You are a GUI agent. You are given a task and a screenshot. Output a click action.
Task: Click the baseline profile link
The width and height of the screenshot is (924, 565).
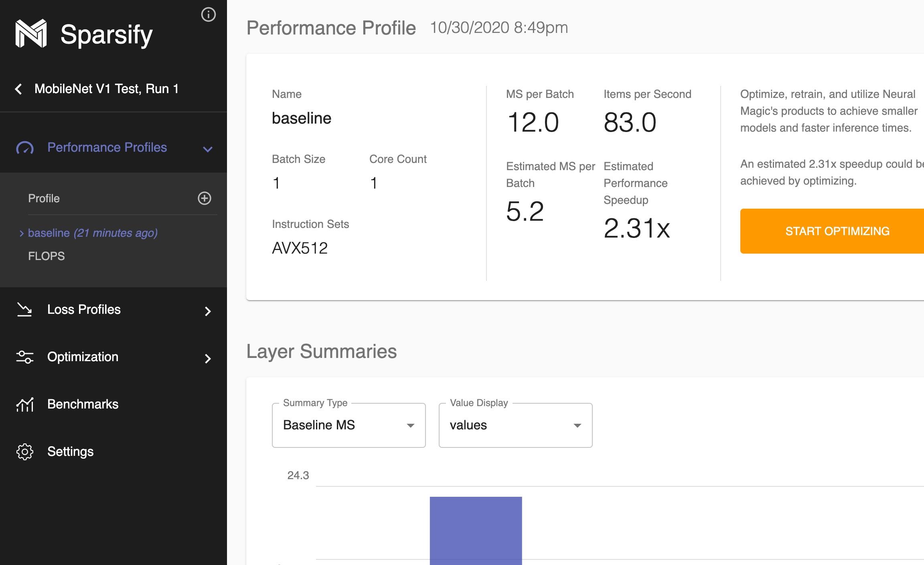pyautogui.click(x=92, y=232)
